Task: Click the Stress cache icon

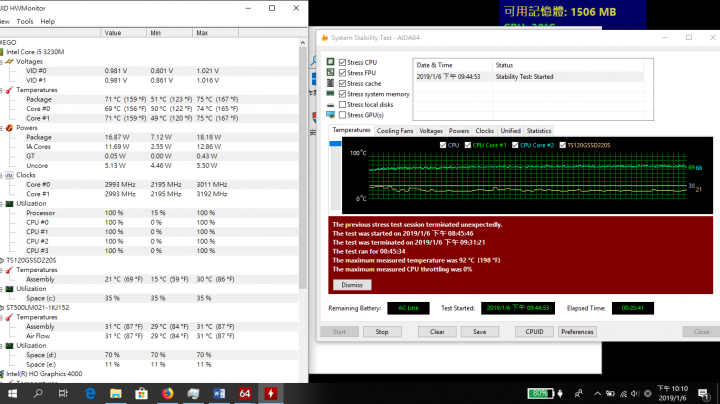Action: click(330, 83)
